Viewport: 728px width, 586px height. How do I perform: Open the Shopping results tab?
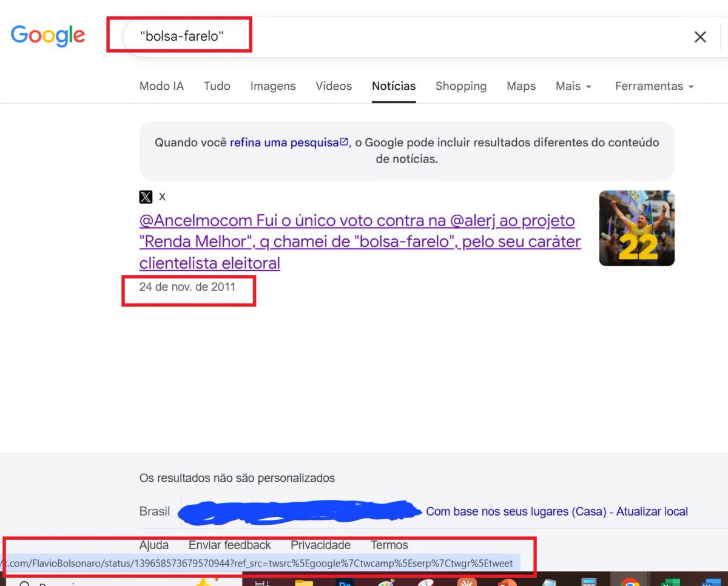[x=461, y=86]
